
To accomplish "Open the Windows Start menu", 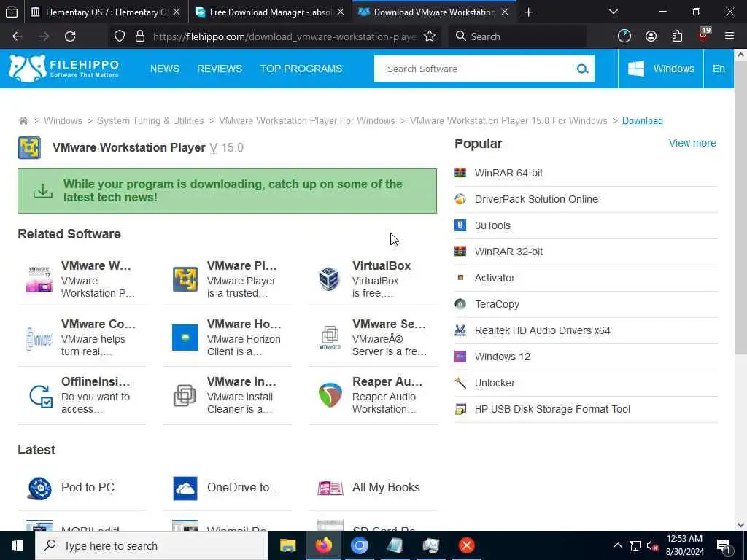I will point(18,545).
